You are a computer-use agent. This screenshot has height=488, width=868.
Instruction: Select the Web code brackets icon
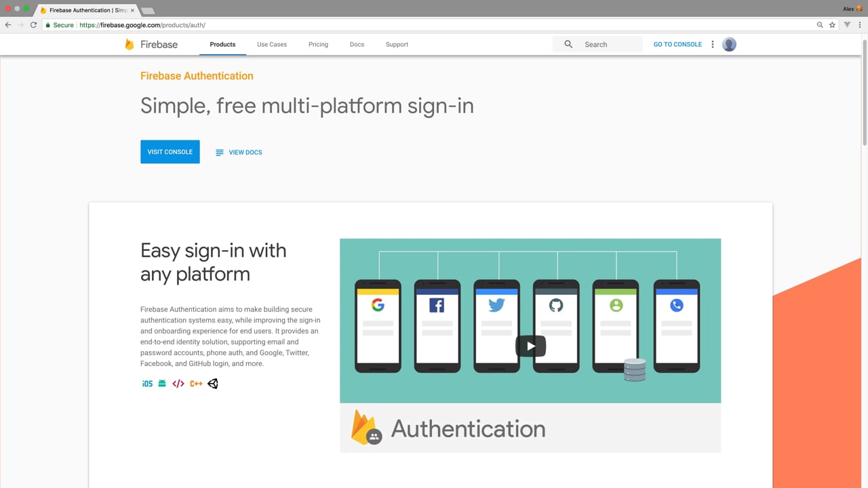(178, 384)
